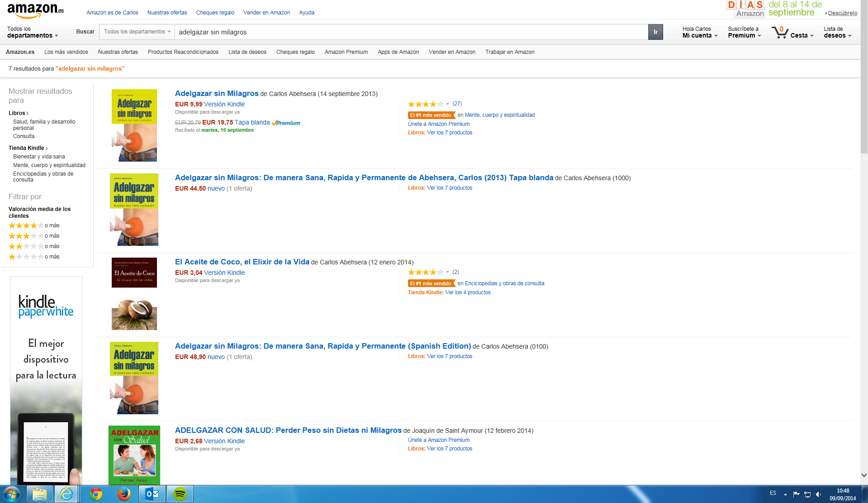Image resolution: width=868 pixels, height=503 pixels.
Task: Click the volume icon in system tray
Action: (818, 494)
